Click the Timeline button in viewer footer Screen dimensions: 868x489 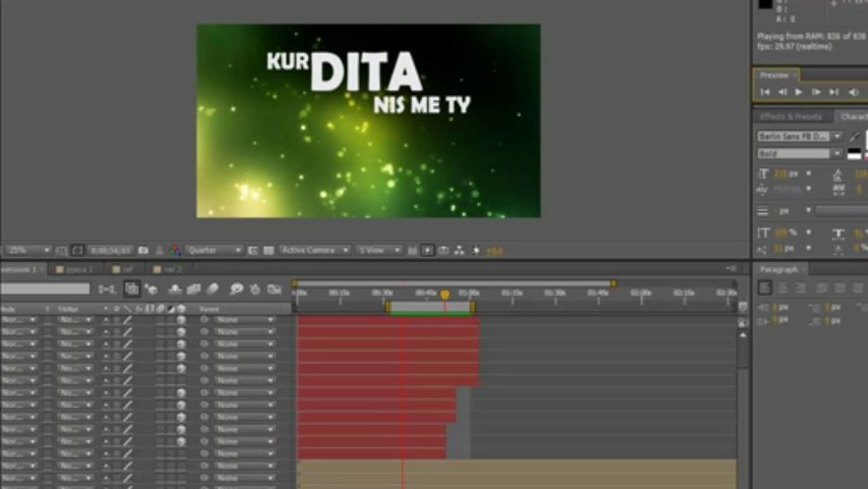pos(444,251)
